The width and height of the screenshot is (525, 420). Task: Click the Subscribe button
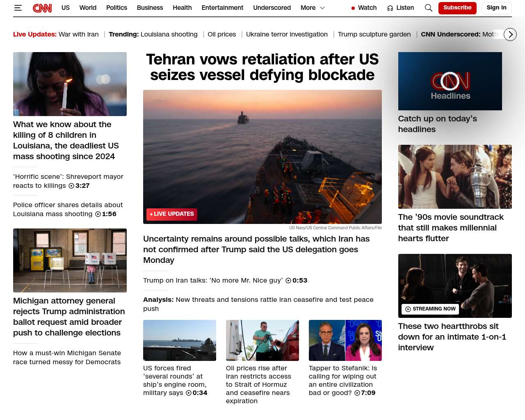coord(457,8)
